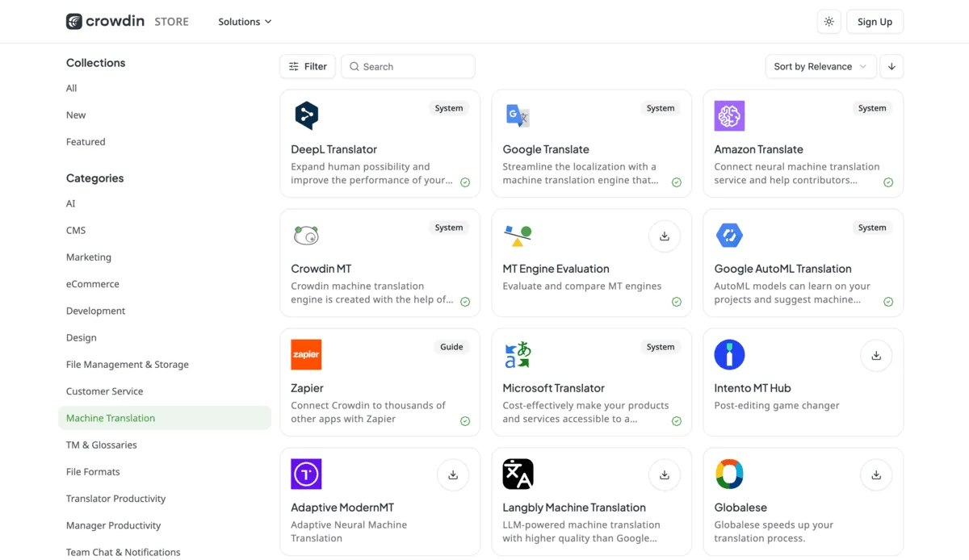Click DeepL Translator verified checkmark badge
Viewport: 969px width, 560px height.
pos(465,182)
